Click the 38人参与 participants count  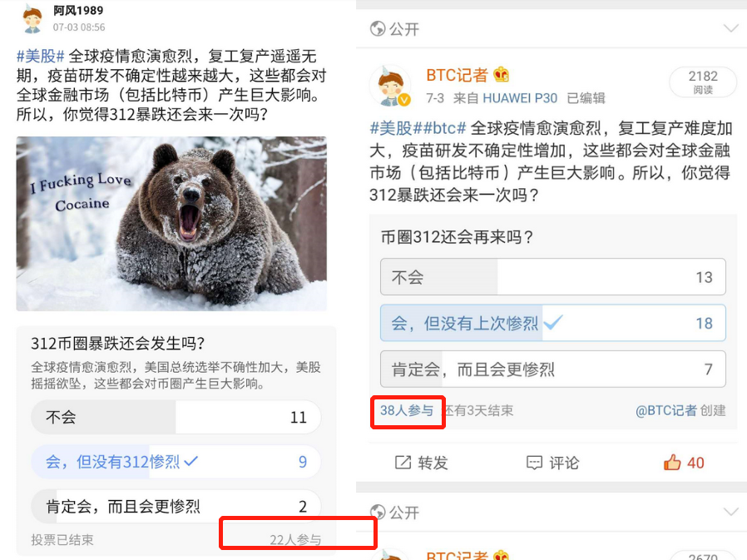click(x=407, y=410)
